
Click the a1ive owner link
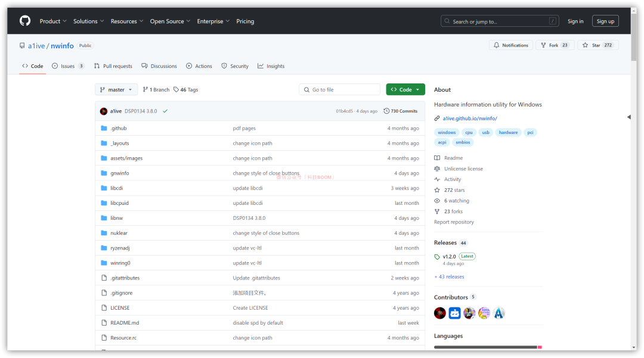coord(36,45)
